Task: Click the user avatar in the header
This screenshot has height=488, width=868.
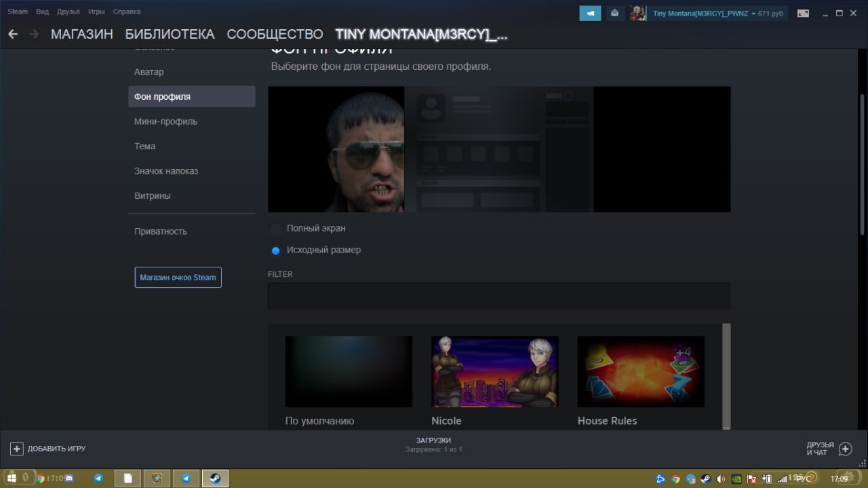Action: point(637,13)
